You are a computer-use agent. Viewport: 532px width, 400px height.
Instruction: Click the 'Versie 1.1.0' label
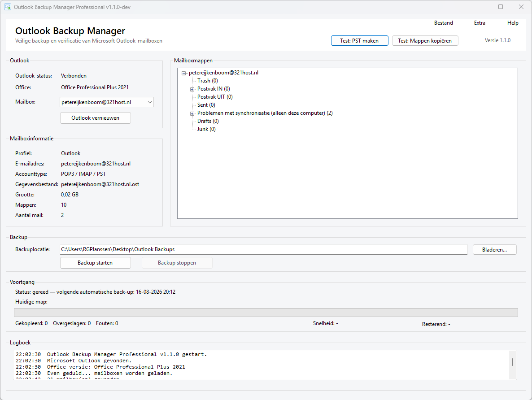tap(497, 40)
